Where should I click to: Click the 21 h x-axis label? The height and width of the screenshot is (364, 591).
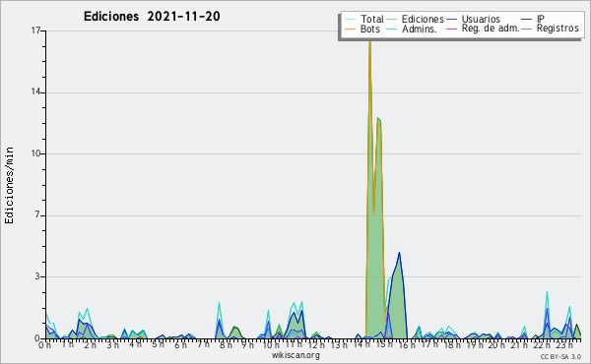tap(520, 344)
